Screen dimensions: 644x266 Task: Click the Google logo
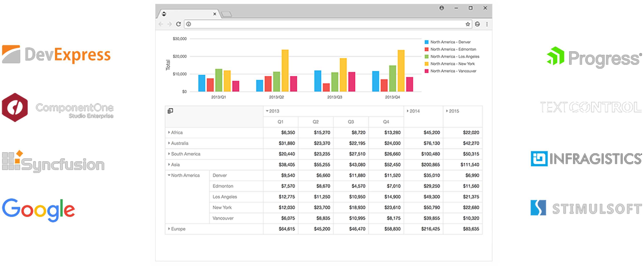point(39,210)
